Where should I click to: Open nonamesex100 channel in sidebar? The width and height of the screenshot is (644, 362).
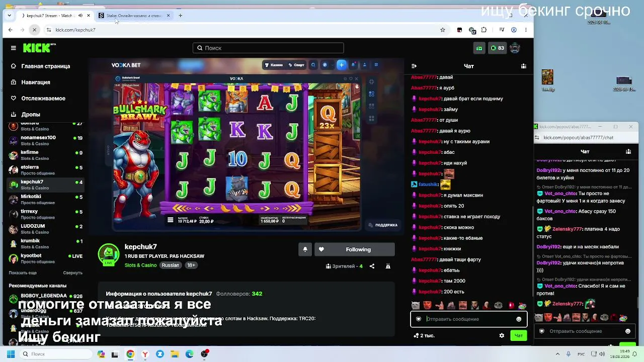[x=45, y=140]
